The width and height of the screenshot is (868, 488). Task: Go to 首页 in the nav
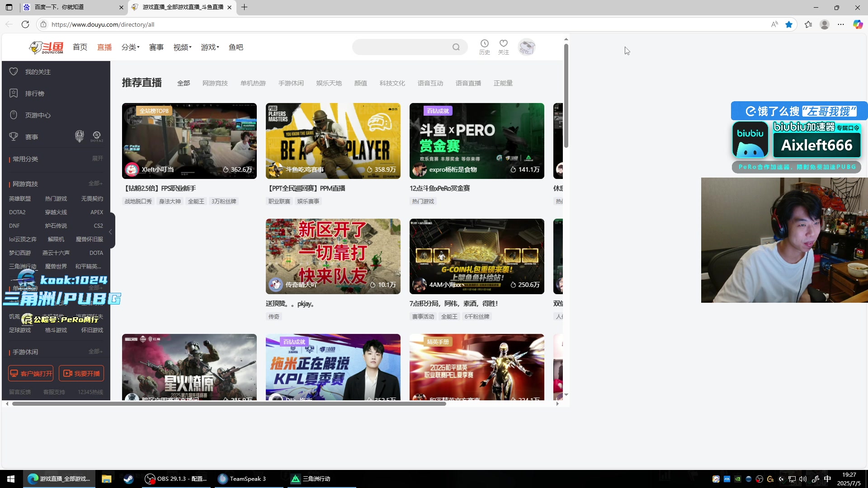point(80,47)
